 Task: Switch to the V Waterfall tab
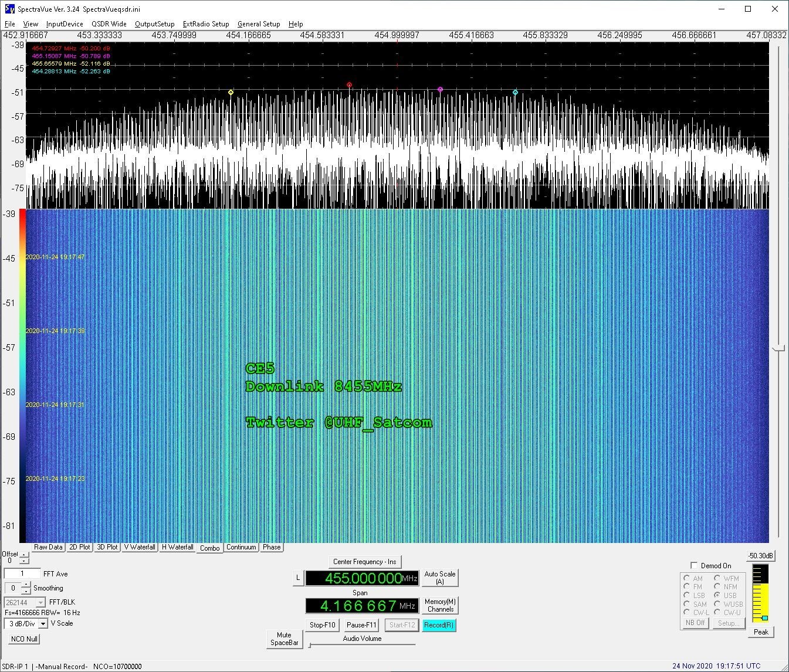[x=139, y=547]
